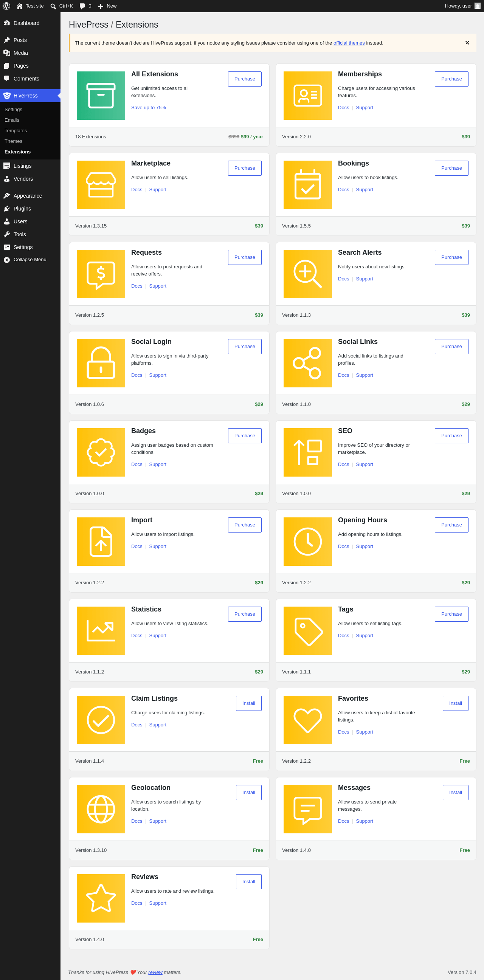Click the Messages chat bubble icon
Viewport: 484px width, 980px height.
pyautogui.click(x=308, y=809)
